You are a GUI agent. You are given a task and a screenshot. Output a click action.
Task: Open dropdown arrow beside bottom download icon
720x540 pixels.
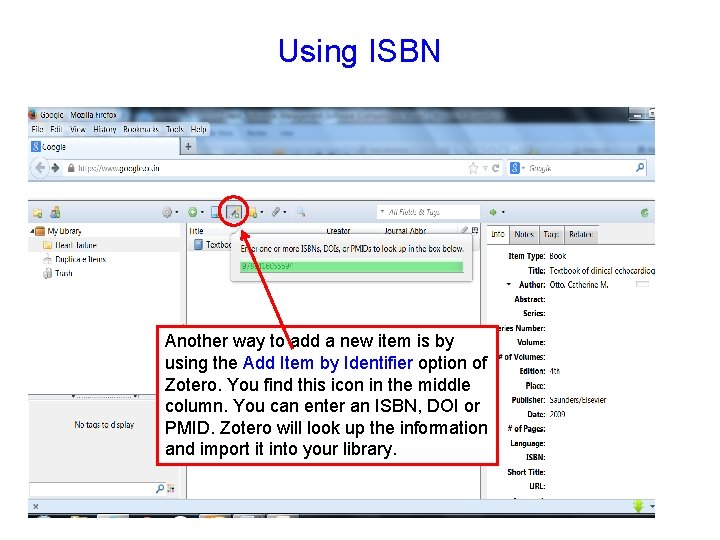point(652,506)
